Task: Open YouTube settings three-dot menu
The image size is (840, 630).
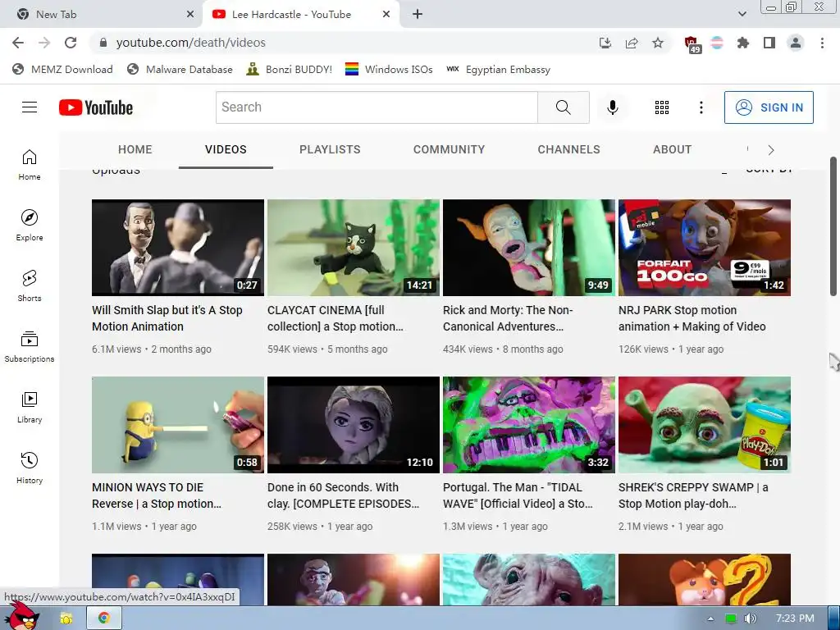Action: pos(701,107)
